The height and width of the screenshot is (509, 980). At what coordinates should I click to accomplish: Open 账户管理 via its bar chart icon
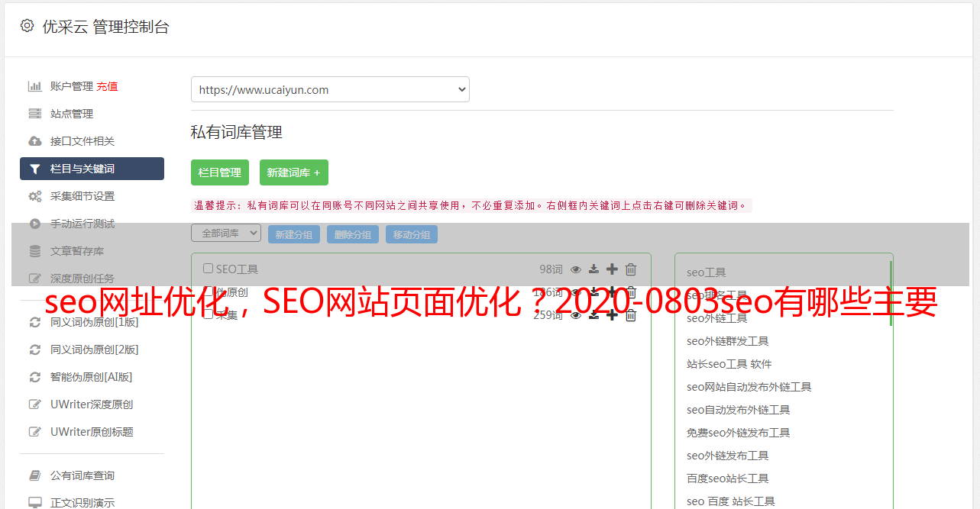click(x=34, y=86)
